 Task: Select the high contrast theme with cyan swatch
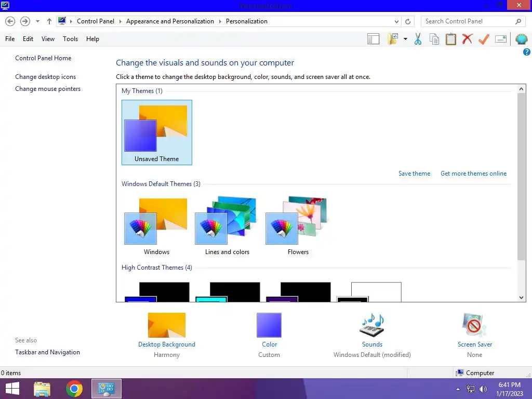coord(228,292)
